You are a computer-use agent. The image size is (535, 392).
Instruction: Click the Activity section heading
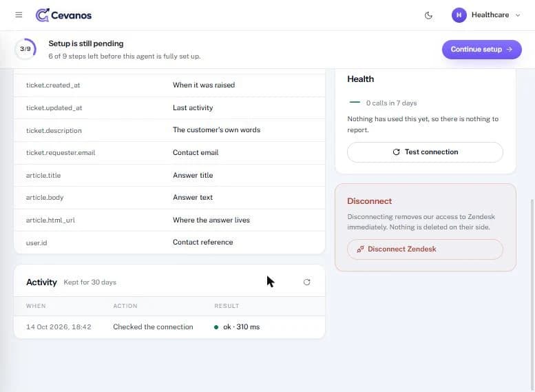41,282
